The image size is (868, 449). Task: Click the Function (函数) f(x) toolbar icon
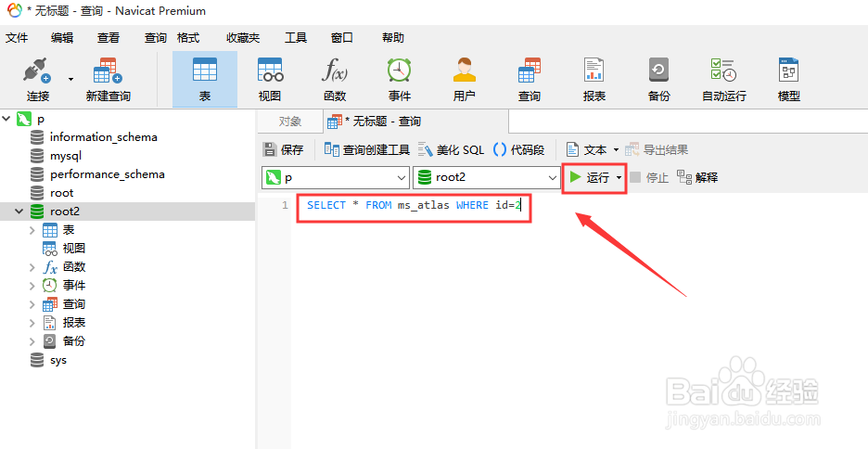coord(335,80)
